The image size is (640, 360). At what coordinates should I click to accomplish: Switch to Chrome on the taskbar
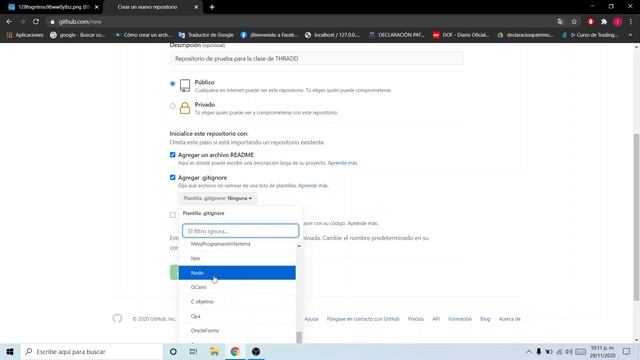point(235,351)
